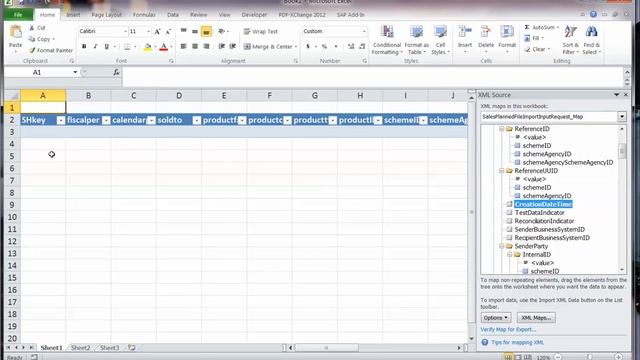Open the Calibri font name dropdown
Screen dimensions: 640x360
pos(125,31)
